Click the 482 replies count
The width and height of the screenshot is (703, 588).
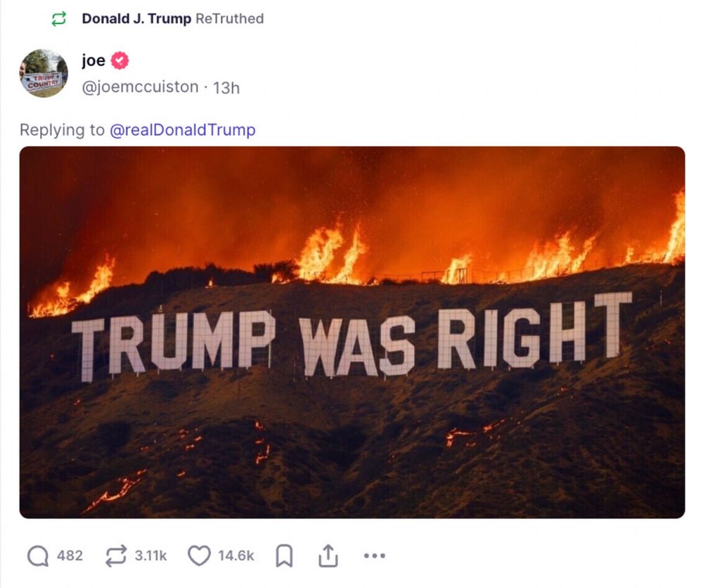point(70,556)
